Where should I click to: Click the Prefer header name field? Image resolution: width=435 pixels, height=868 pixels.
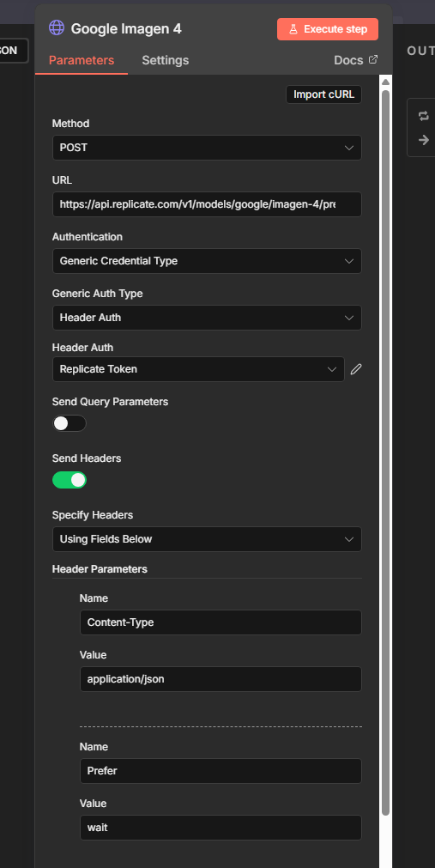(x=221, y=771)
